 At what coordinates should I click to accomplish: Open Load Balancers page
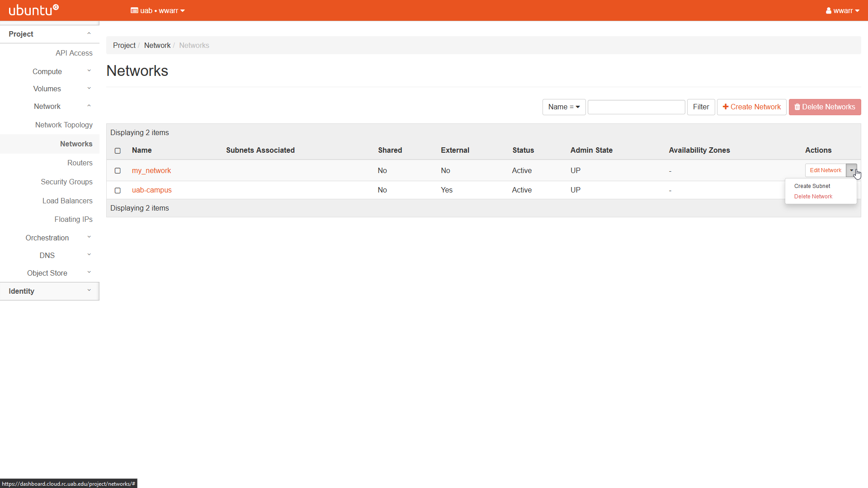point(67,201)
